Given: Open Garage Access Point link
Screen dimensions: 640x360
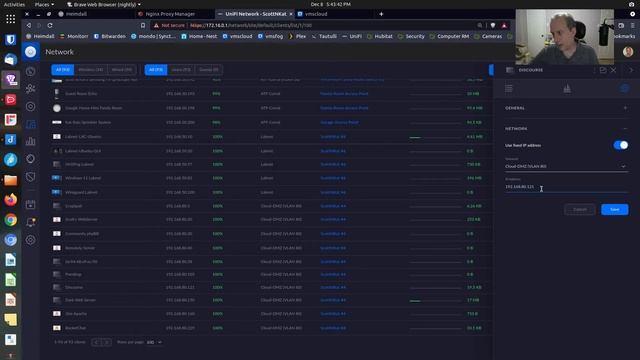Looking at the screenshot, I should click(339, 122).
